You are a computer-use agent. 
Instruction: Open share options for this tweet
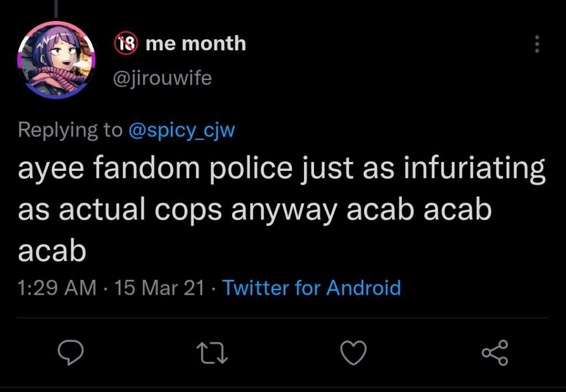point(495,353)
